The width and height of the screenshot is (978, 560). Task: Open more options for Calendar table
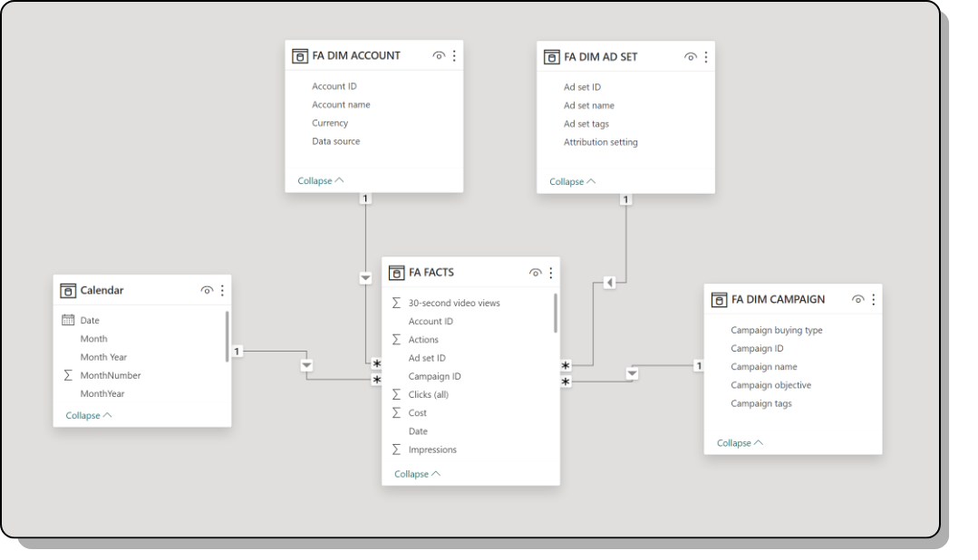click(222, 291)
